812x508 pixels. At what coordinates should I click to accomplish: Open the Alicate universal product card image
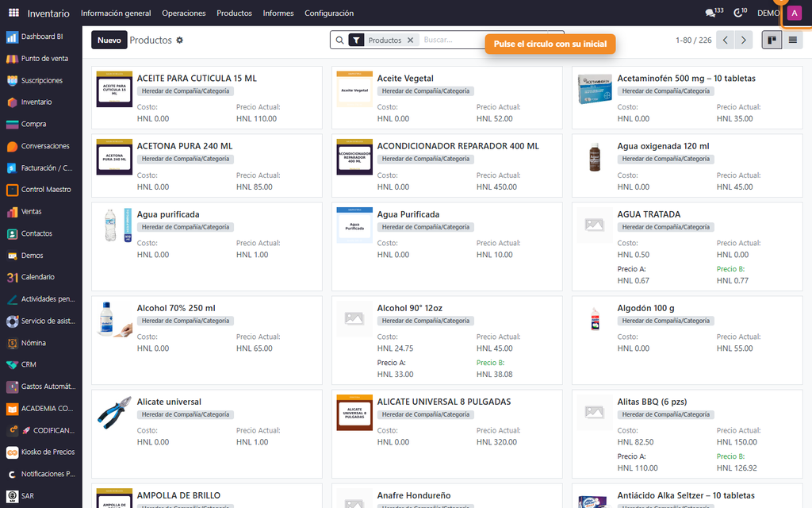click(114, 413)
